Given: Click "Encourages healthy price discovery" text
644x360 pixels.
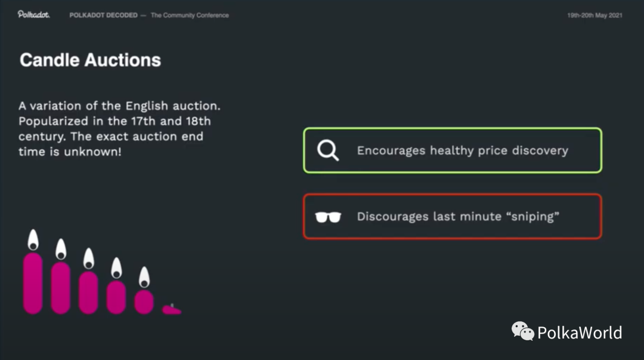Looking at the screenshot, I should click(x=462, y=150).
